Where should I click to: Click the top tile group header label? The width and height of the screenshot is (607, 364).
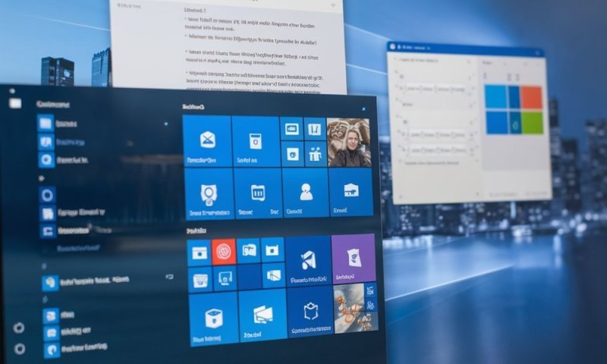pos(193,108)
